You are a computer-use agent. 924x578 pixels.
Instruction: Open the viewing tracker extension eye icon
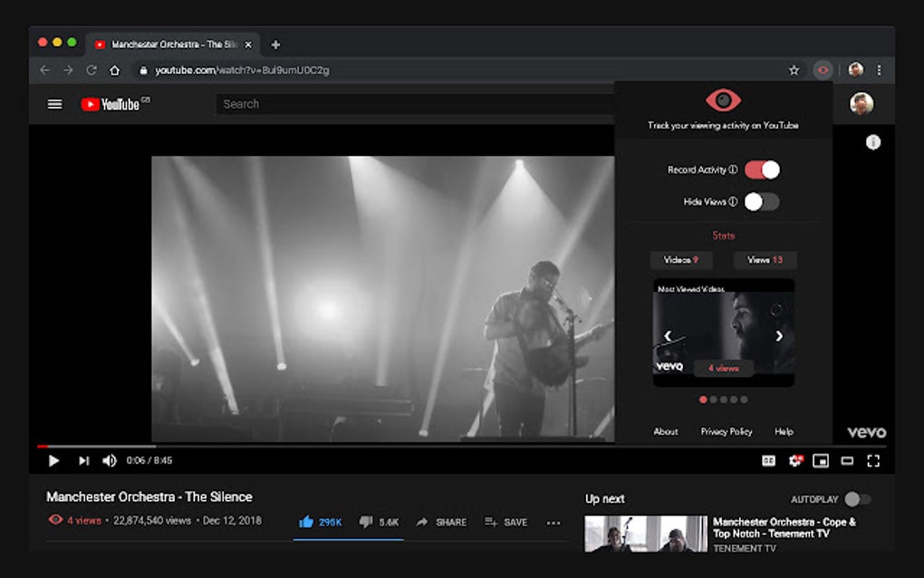coord(823,70)
